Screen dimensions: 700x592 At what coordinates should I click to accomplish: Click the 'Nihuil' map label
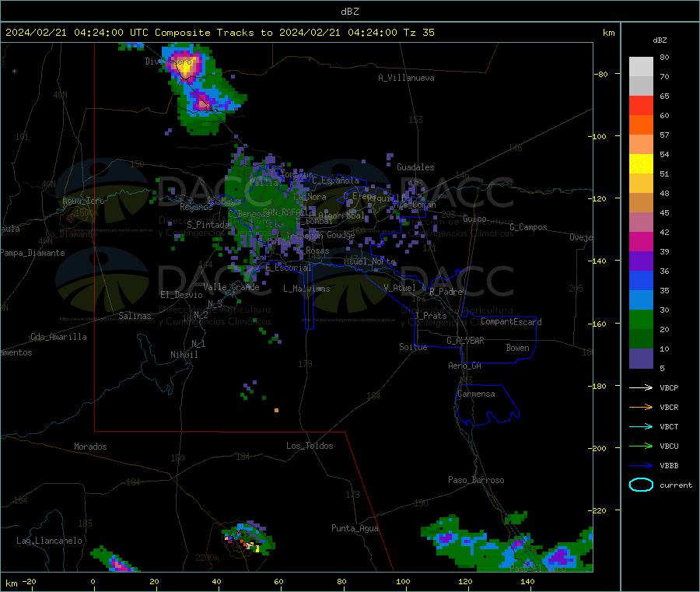click(184, 355)
